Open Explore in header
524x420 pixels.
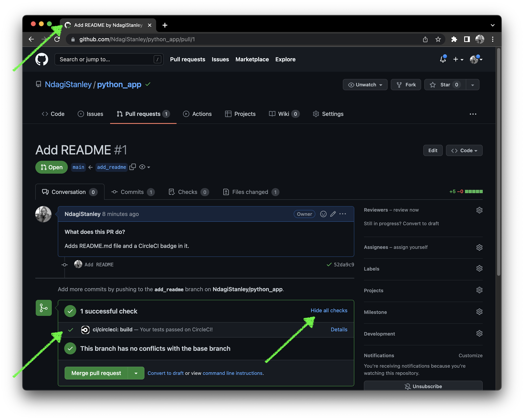(285, 59)
